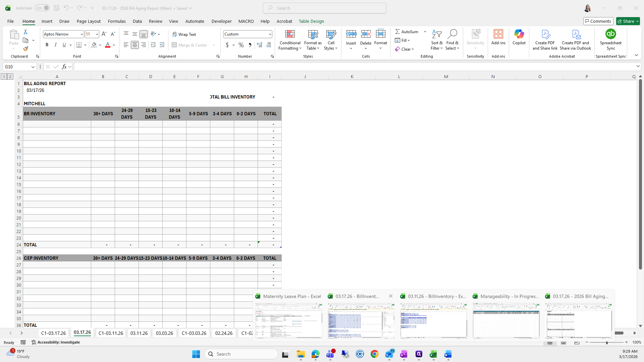Apply percent style number format

pos(241,45)
